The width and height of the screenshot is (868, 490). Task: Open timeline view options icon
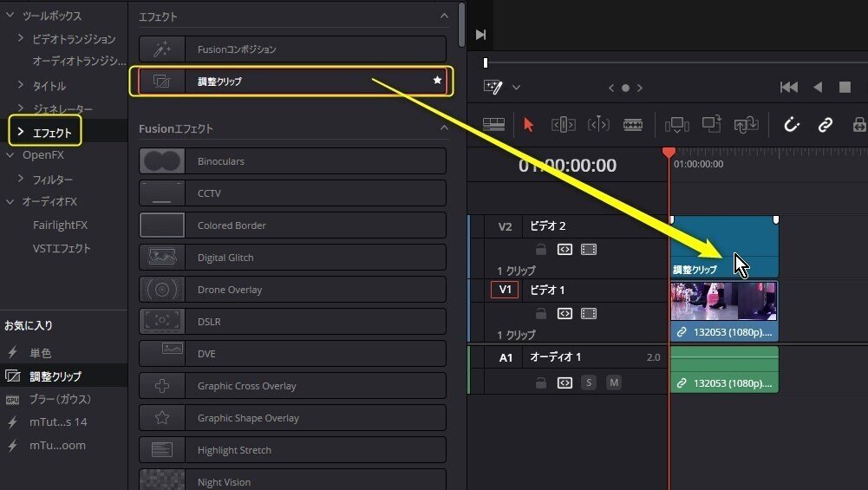[493, 125]
